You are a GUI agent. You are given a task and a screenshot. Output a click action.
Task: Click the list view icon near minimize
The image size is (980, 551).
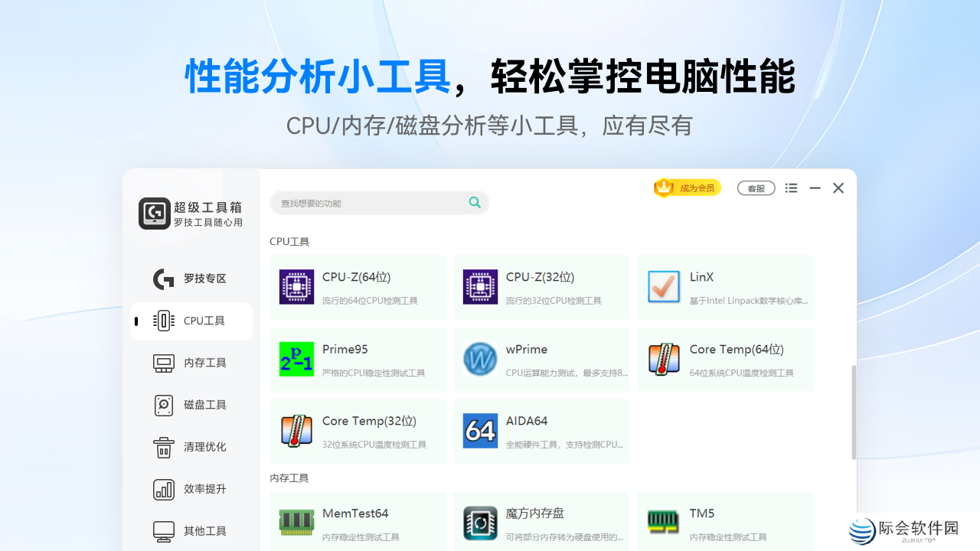coord(791,187)
